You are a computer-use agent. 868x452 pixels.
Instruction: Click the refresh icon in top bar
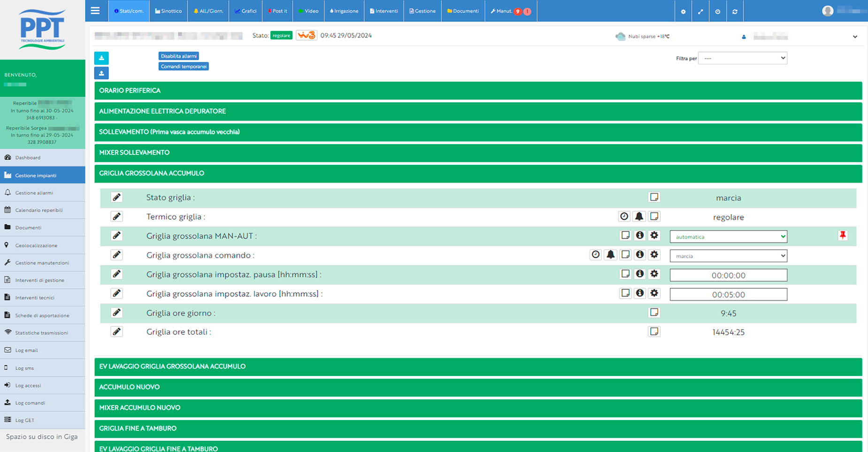(735, 11)
